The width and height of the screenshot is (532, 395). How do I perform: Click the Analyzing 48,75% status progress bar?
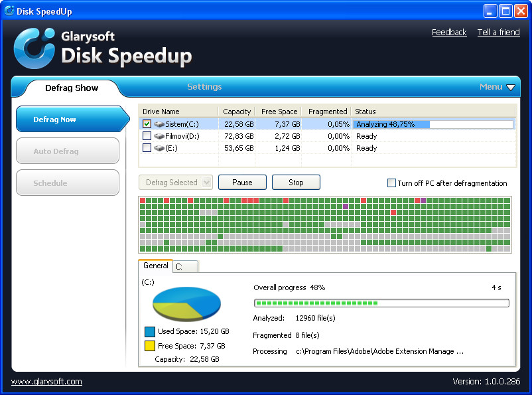pyautogui.click(x=433, y=124)
